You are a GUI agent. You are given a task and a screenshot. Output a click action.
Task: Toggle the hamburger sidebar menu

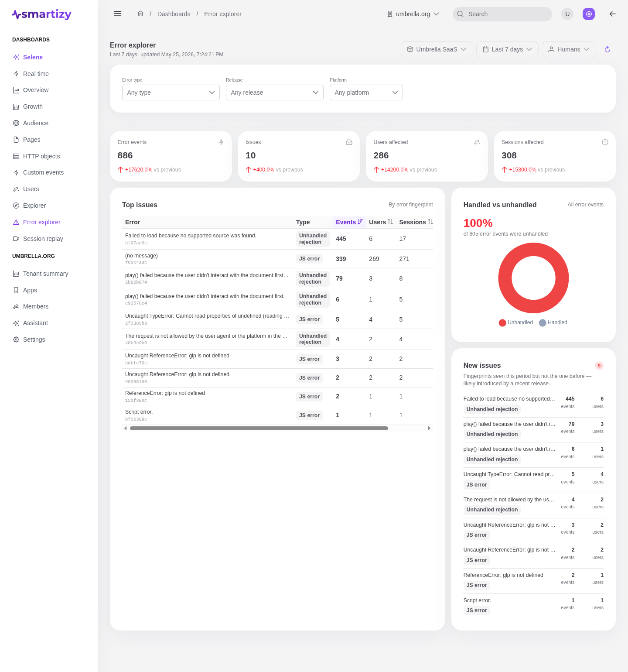pyautogui.click(x=117, y=14)
